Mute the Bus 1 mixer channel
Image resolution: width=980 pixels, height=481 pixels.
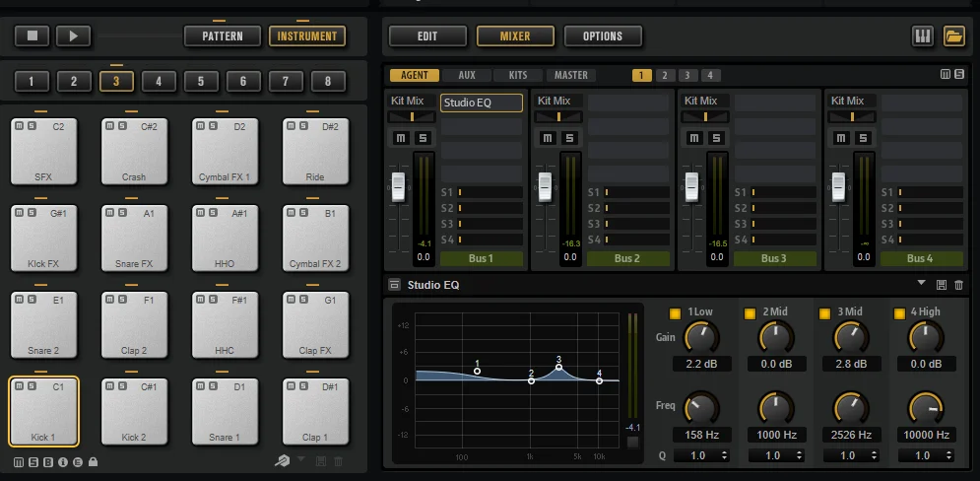point(401,138)
